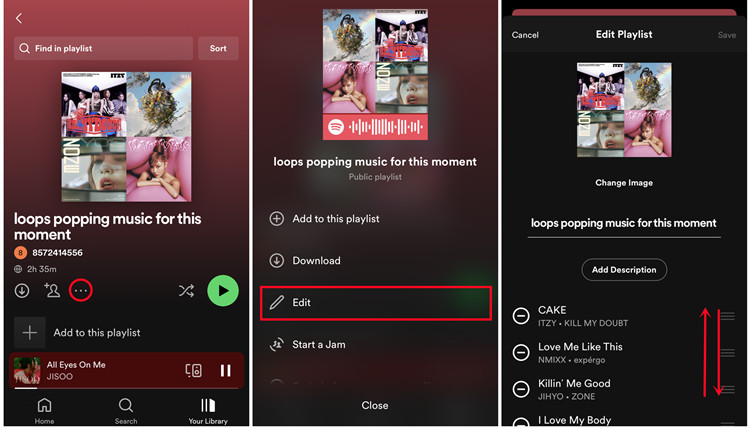This screenshot has height=429, width=750.
Task: Open the three-dot more options icon
Action: (81, 290)
